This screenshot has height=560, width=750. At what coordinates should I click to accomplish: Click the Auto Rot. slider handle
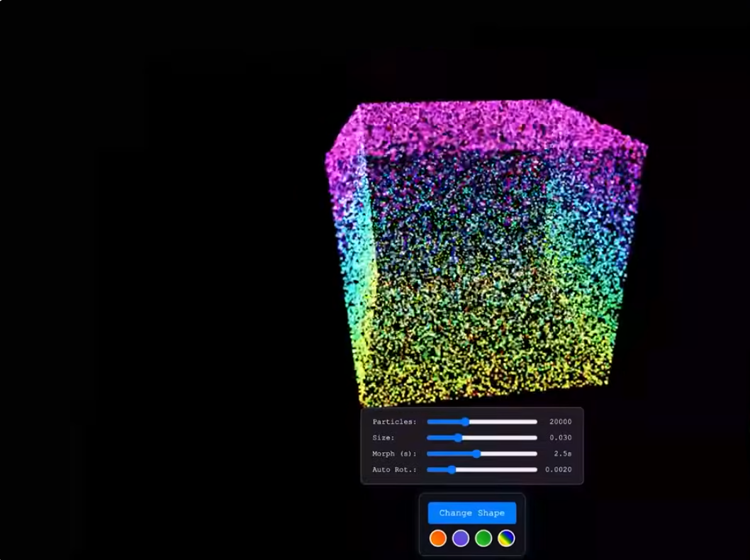tap(452, 470)
